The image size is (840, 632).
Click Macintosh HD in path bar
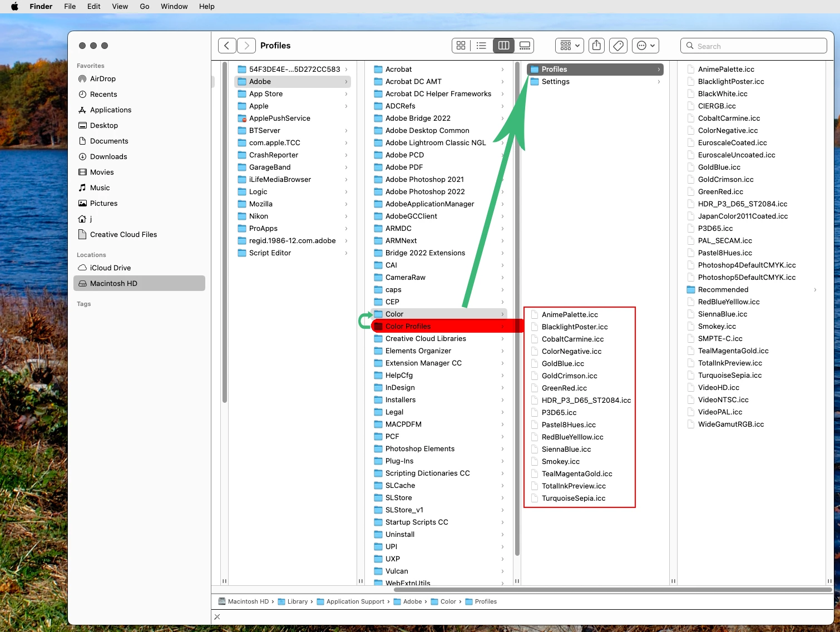coord(244,601)
